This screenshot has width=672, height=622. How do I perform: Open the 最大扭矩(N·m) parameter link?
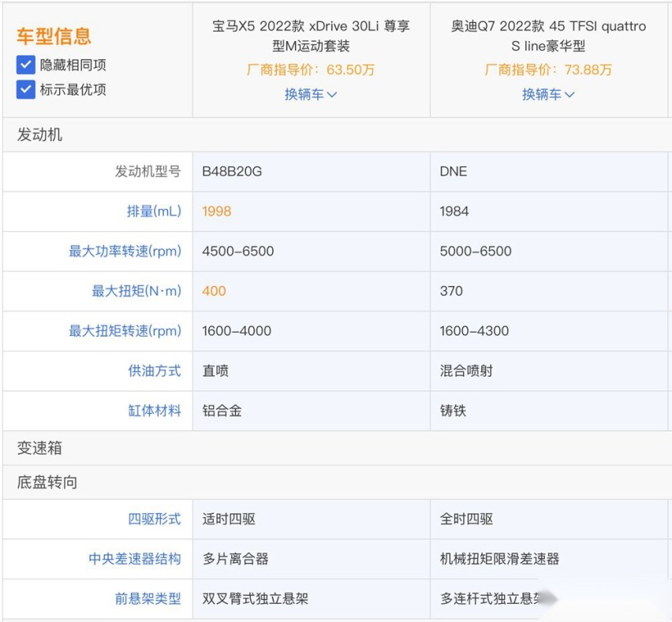tap(136, 291)
